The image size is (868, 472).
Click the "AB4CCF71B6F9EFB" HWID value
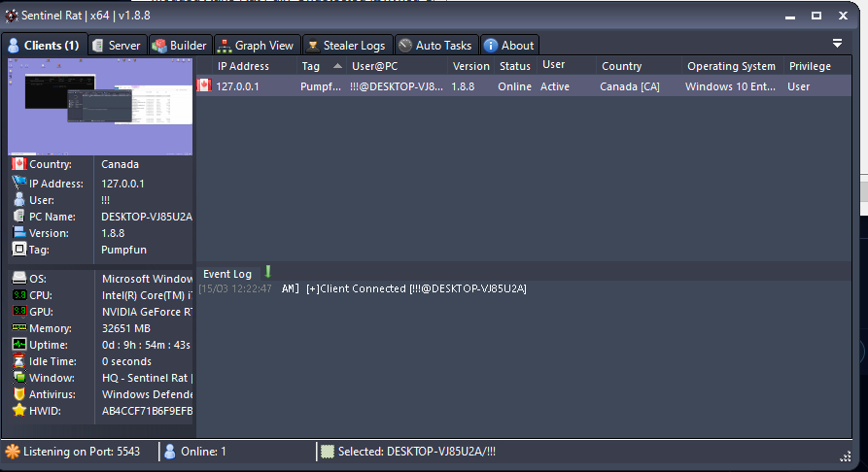coord(147,411)
